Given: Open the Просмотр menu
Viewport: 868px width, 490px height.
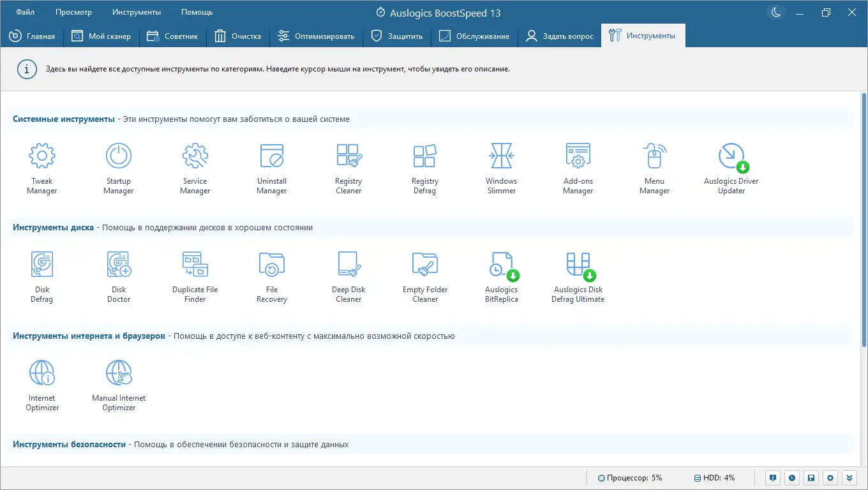Looking at the screenshot, I should pyautogui.click(x=73, y=12).
